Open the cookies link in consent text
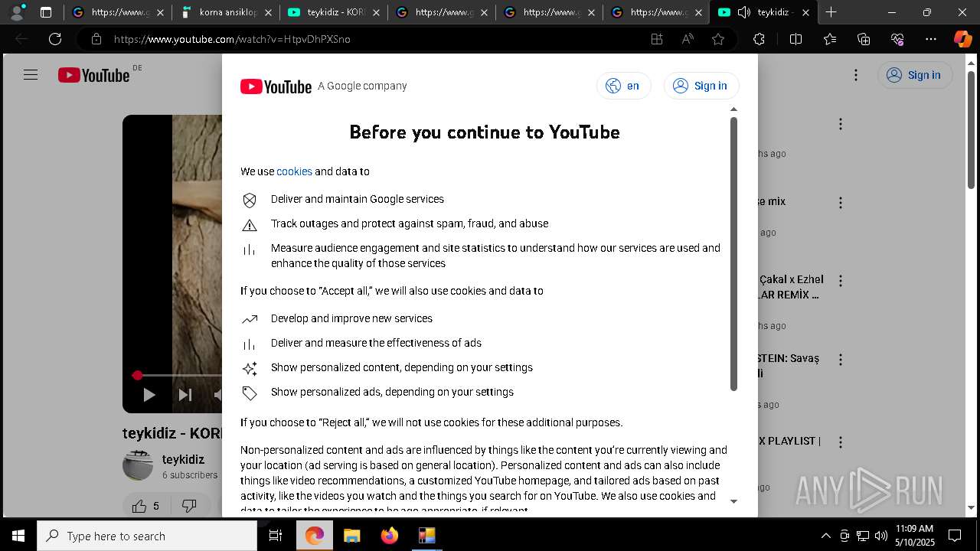 pyautogui.click(x=294, y=171)
